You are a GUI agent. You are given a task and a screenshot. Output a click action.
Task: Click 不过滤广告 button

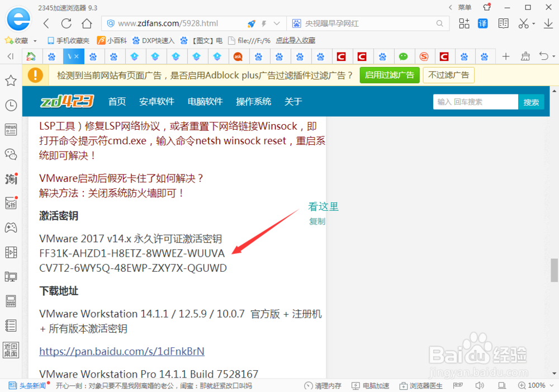pyautogui.click(x=448, y=75)
